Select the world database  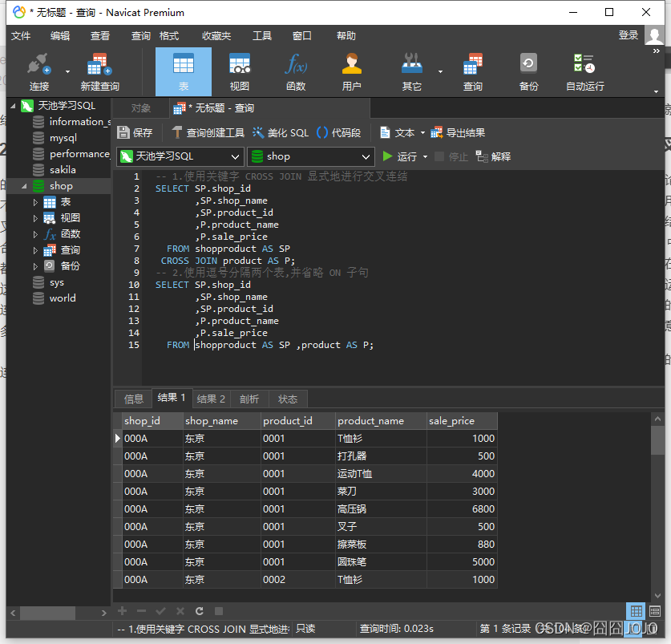63,298
